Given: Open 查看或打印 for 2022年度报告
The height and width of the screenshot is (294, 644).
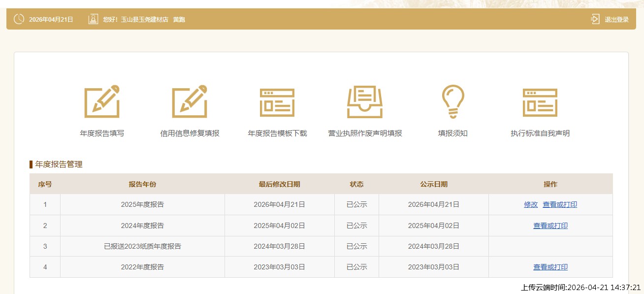Looking at the screenshot, I should [550, 267].
